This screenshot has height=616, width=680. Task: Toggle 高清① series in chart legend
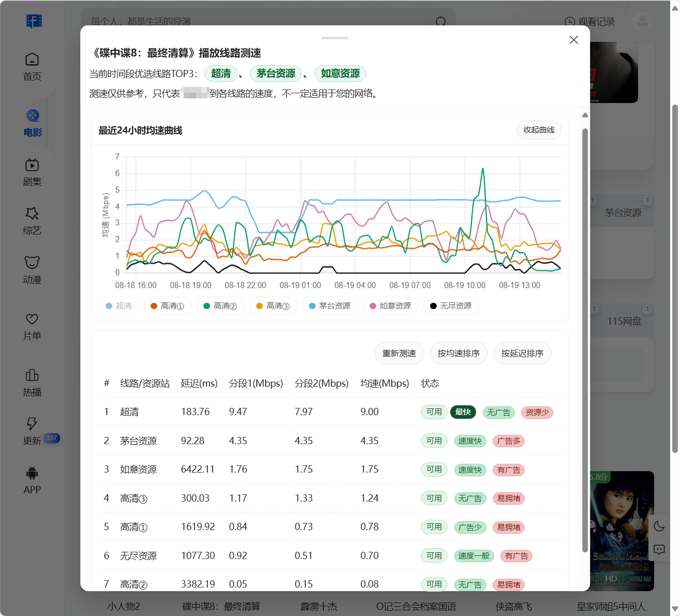pos(168,306)
